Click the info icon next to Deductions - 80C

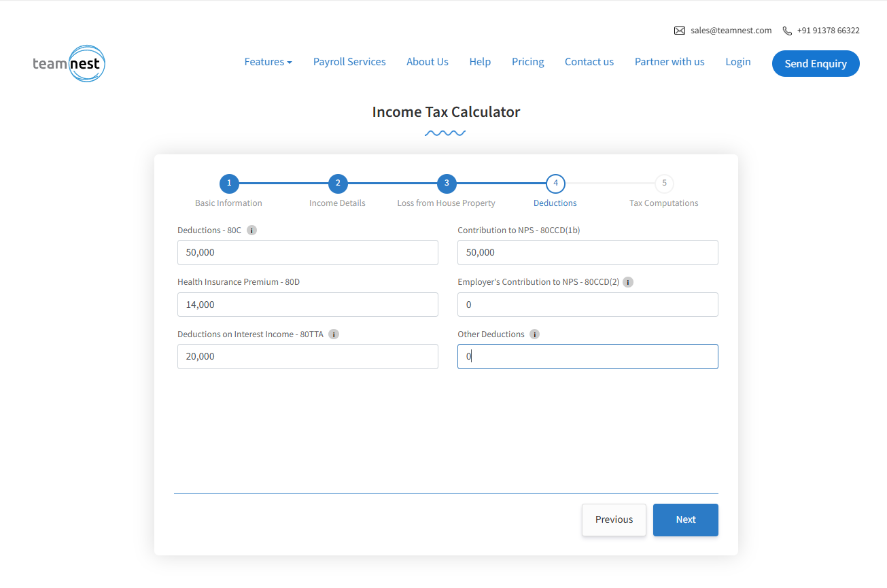[251, 230]
